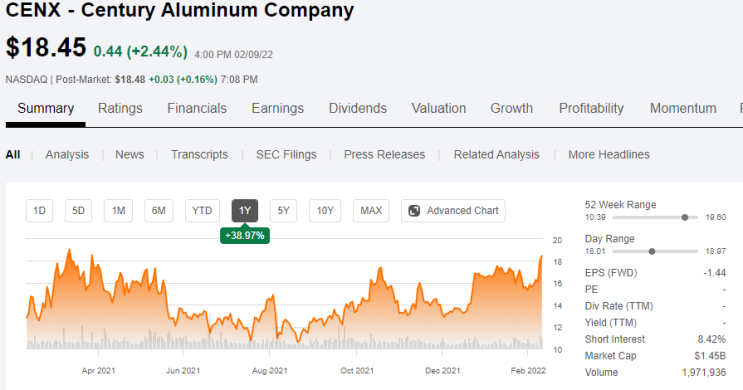This screenshot has height=390, width=743.
Task: Switch to the Valuation tab
Action: click(439, 109)
